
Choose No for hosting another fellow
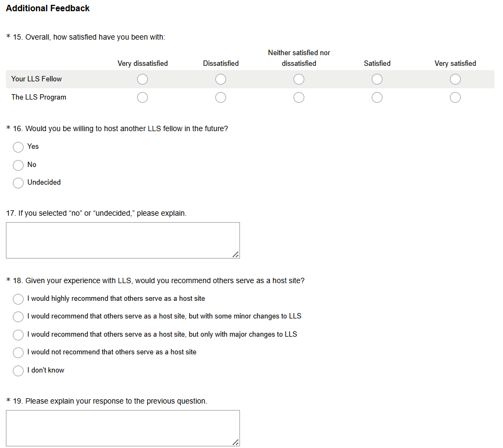18,165
